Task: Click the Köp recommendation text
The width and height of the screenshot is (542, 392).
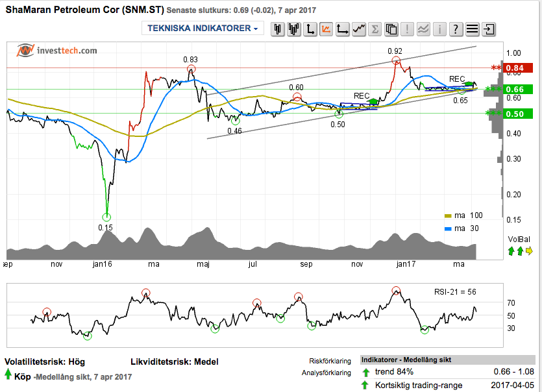Action: coord(23,376)
